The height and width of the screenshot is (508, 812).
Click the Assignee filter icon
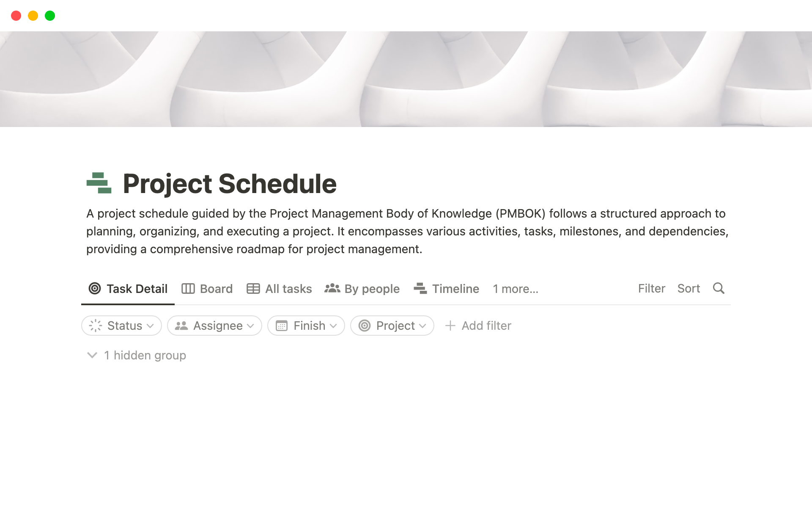click(x=182, y=326)
